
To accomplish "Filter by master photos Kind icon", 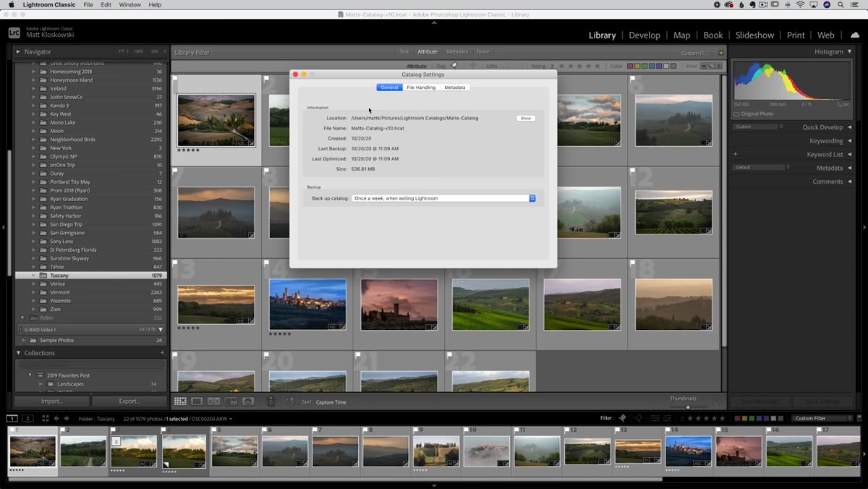I will (x=705, y=66).
